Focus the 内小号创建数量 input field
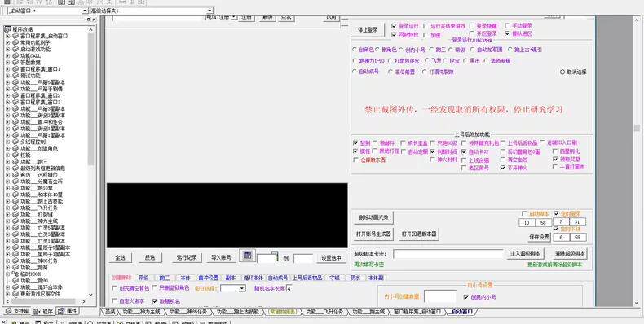This screenshot has width=644, height=324. pyautogui.click(x=440, y=296)
